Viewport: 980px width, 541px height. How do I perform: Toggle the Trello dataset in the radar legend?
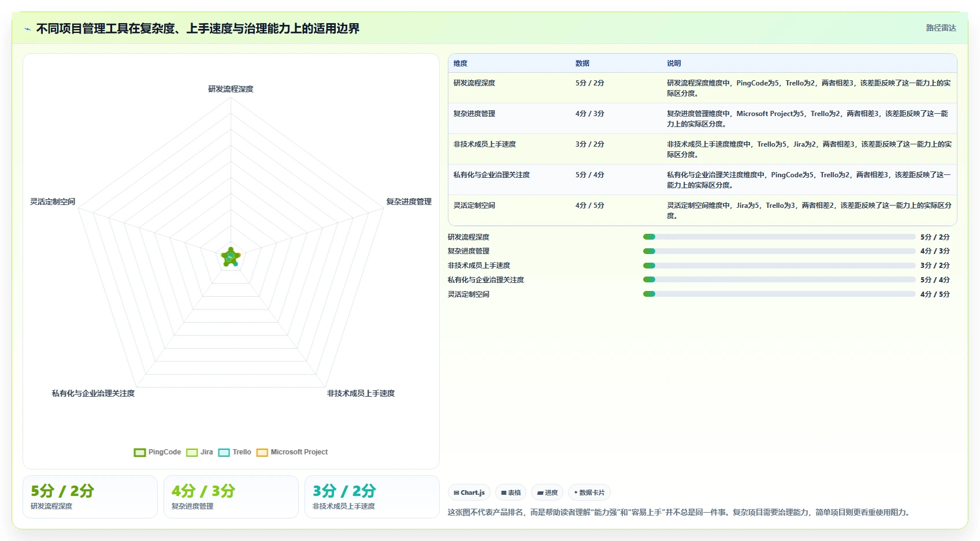[235, 452]
